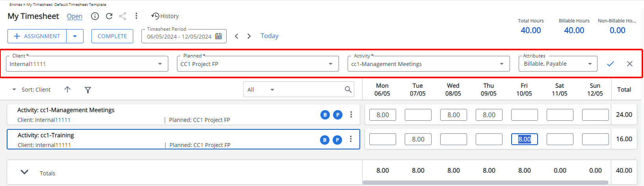The height and width of the screenshot is (186, 644).
Task: Toggle Payable badge on cc1-Training row
Action: click(337, 140)
